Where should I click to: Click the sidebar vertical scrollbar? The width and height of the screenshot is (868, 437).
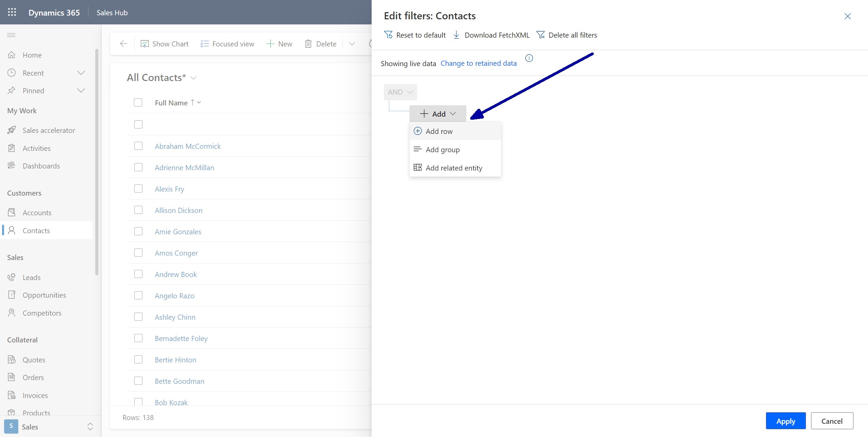click(x=97, y=162)
